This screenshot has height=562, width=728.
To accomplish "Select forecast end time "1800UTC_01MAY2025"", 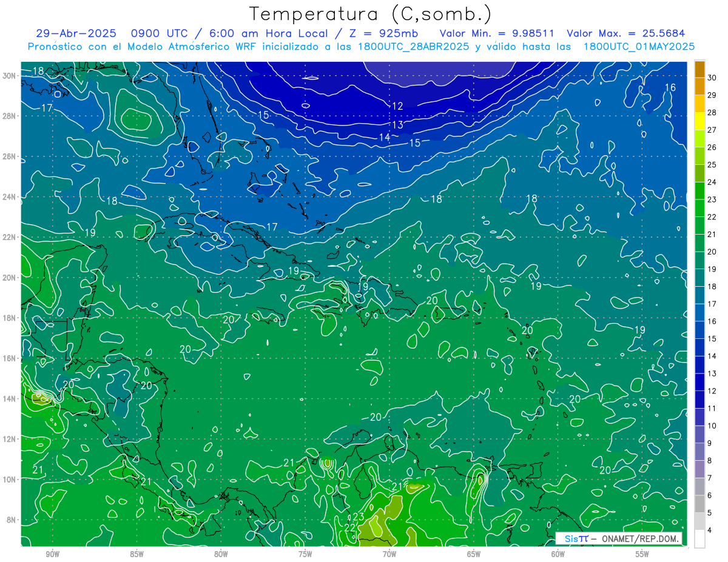I will [x=639, y=46].
